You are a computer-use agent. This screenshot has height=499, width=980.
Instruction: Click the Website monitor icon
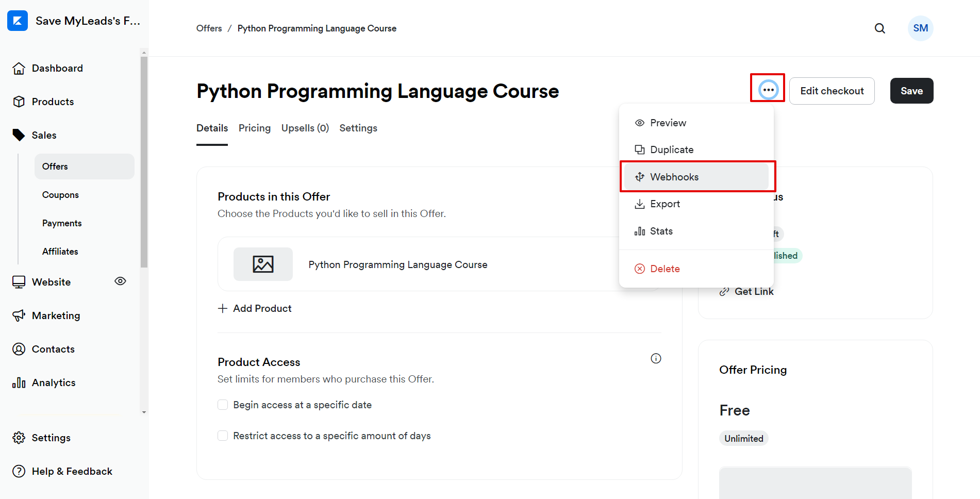(x=19, y=282)
